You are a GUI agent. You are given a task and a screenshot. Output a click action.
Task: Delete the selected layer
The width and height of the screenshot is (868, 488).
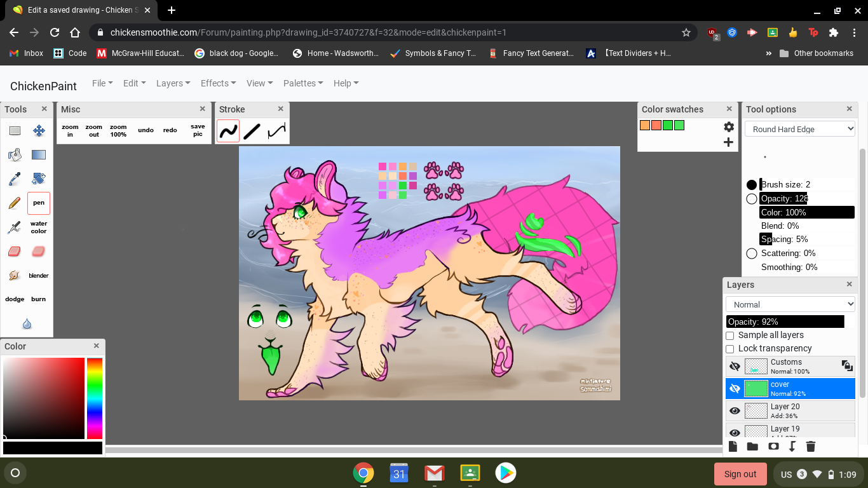811,447
